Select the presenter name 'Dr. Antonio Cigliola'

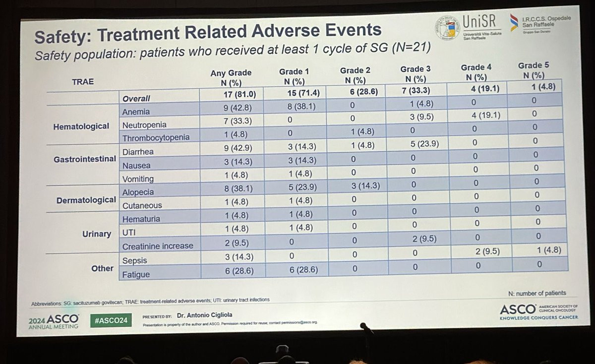205,315
